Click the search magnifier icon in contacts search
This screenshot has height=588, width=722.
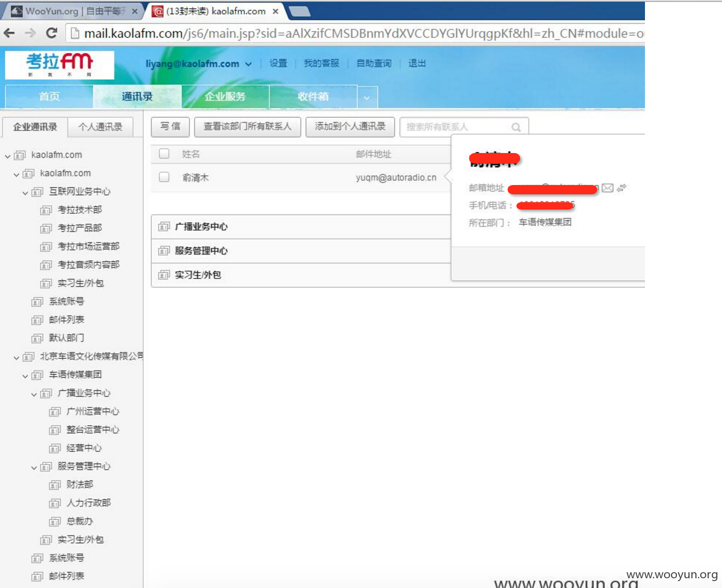point(516,127)
